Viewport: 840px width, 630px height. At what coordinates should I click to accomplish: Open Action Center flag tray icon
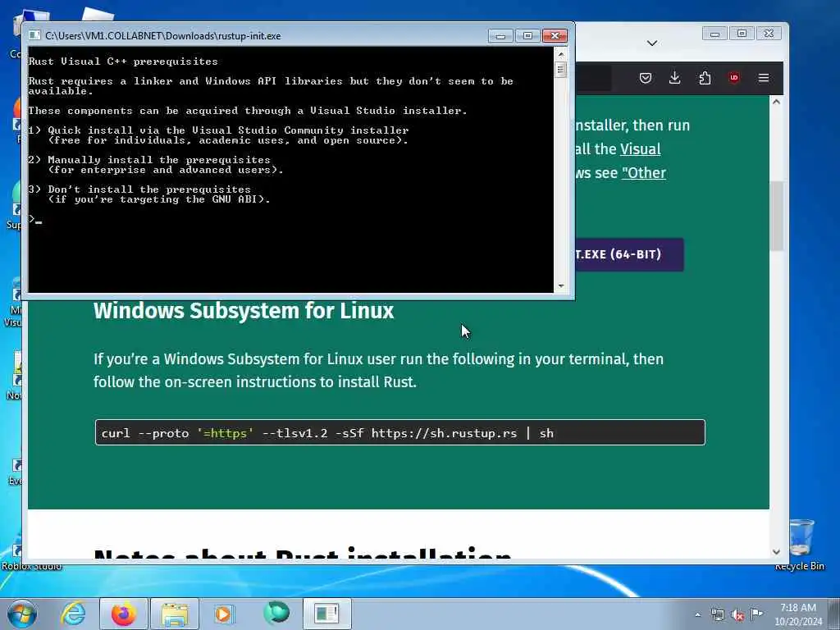(x=756, y=614)
